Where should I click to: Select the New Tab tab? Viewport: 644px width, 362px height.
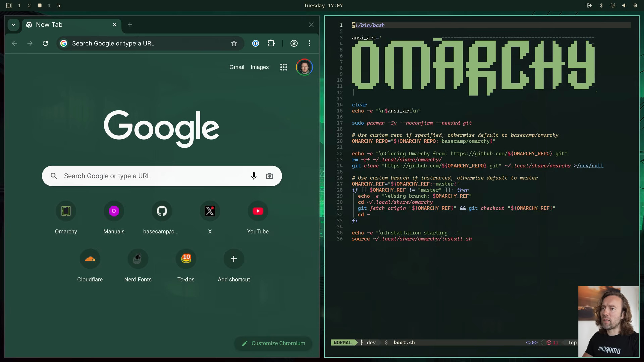pyautogui.click(x=67, y=25)
